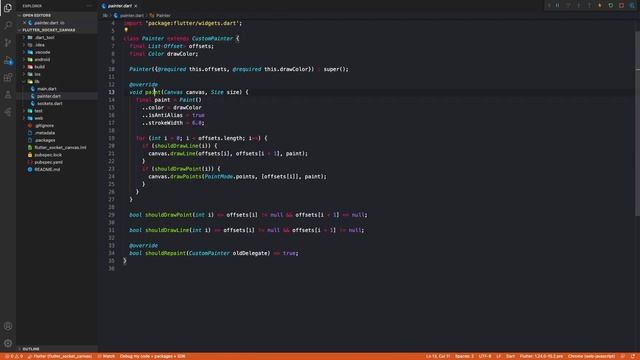The width and height of the screenshot is (640, 360).
Task: Restart the debug session green button
Action: coord(611,5)
